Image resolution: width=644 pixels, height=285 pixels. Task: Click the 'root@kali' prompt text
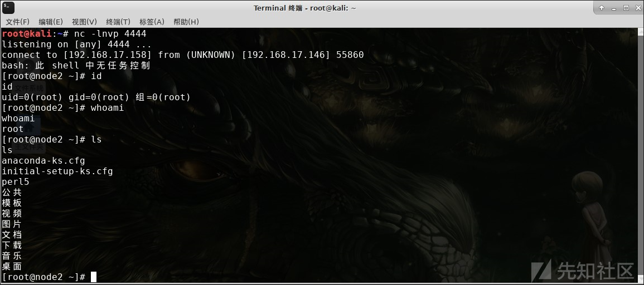(27, 33)
